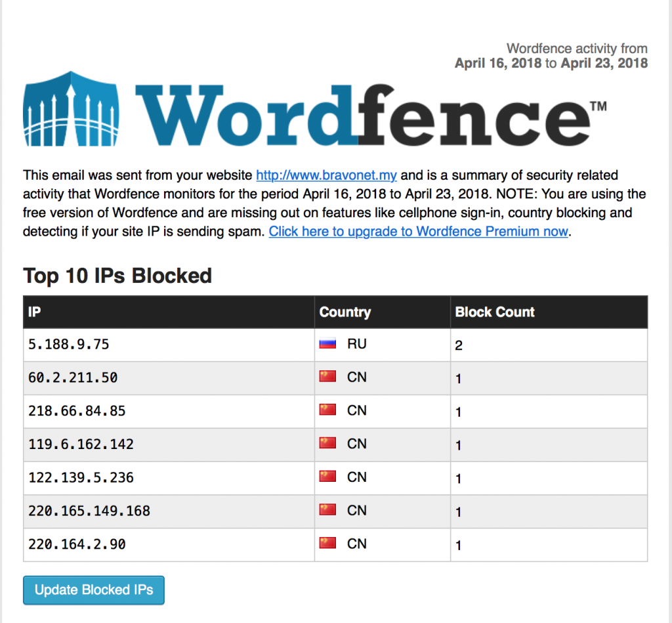
Task: Click the upgrade to Wordfence Premium link
Action: pos(418,232)
